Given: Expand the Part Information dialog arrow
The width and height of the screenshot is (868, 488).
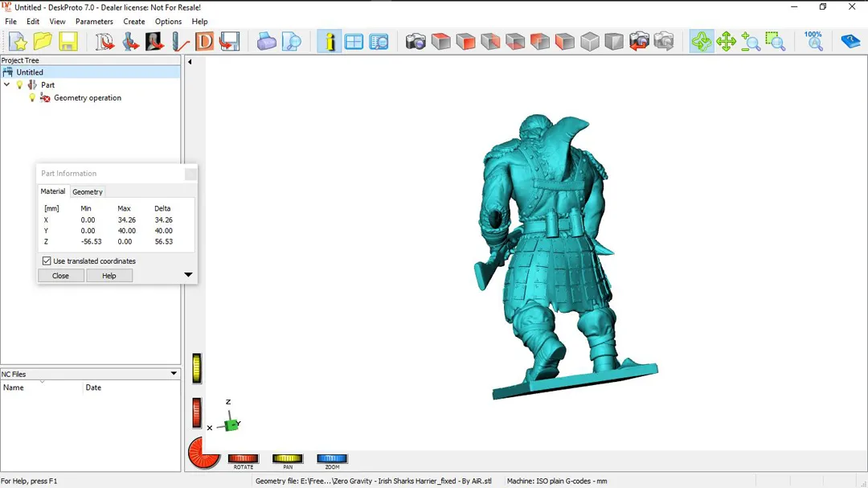Looking at the screenshot, I should pyautogui.click(x=188, y=275).
